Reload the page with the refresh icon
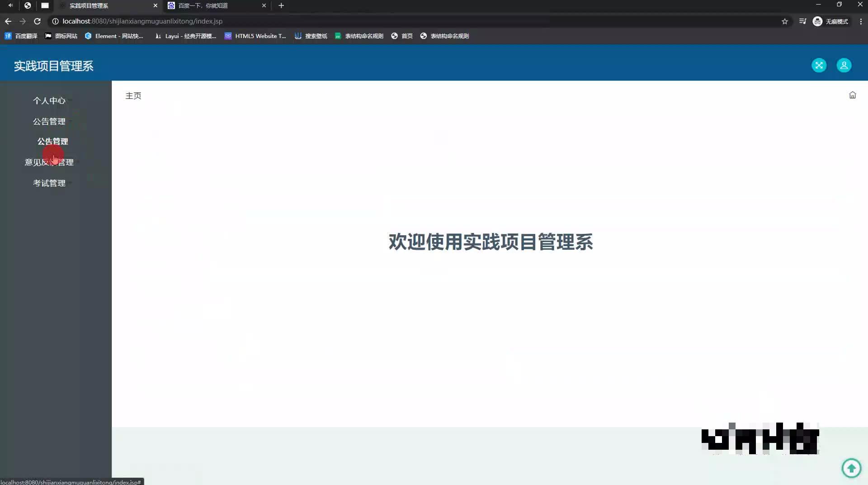The image size is (868, 485). pyautogui.click(x=38, y=21)
